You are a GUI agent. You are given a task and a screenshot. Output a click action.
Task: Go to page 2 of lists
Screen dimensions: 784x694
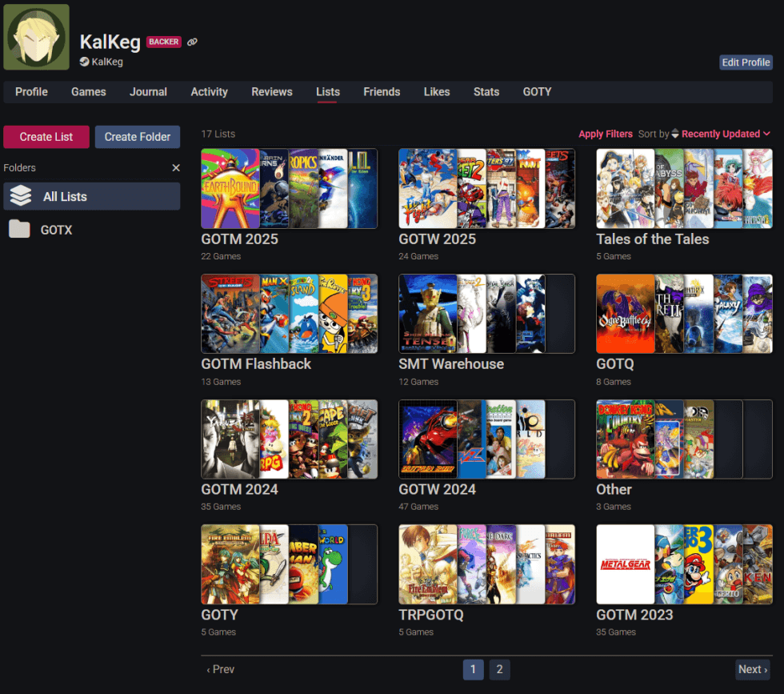(x=499, y=669)
